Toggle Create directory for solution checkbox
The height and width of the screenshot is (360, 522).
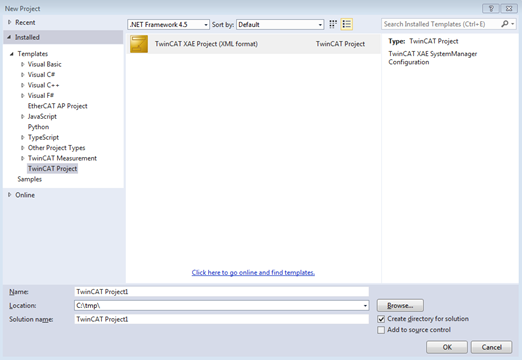tap(381, 319)
